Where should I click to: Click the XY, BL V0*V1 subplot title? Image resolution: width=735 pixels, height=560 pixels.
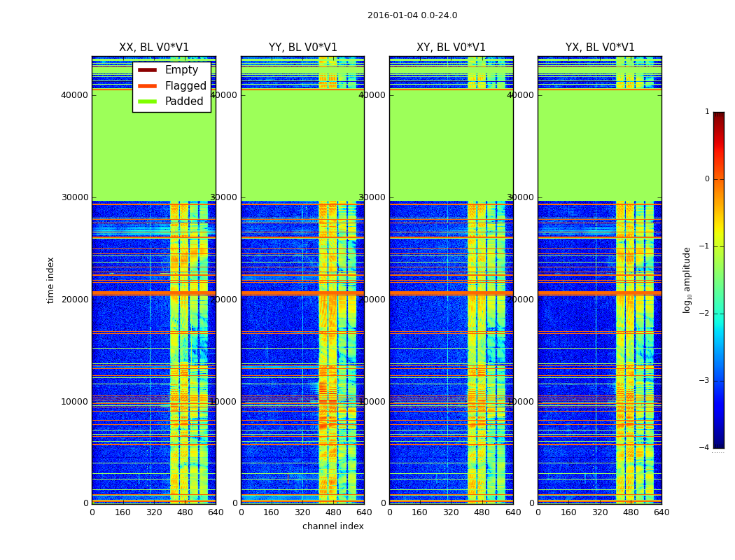pos(451,48)
